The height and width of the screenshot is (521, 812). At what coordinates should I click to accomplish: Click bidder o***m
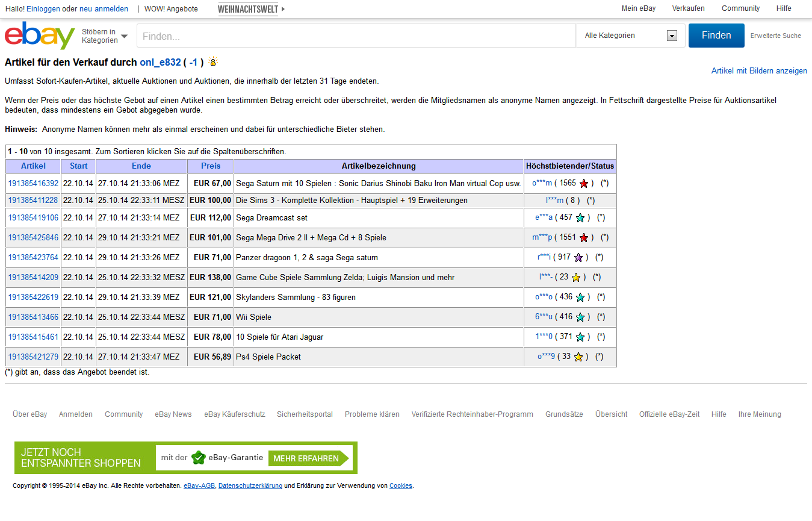[542, 183]
